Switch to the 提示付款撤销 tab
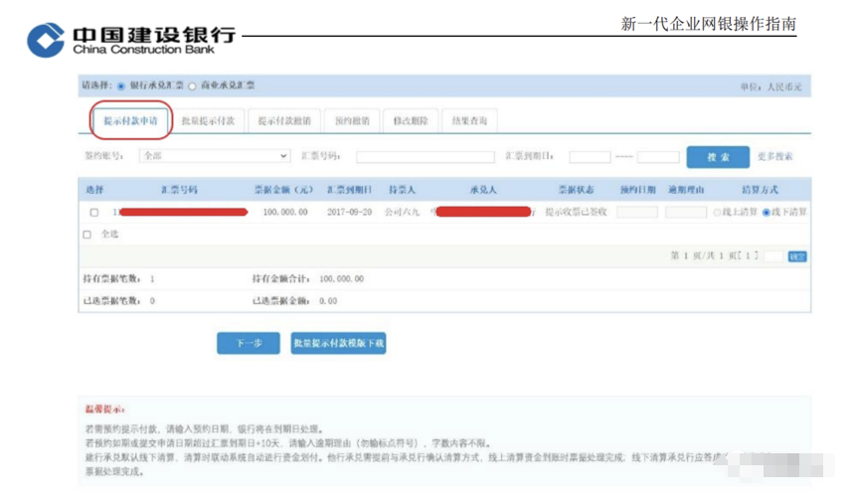The width and height of the screenshot is (855, 504). click(283, 121)
